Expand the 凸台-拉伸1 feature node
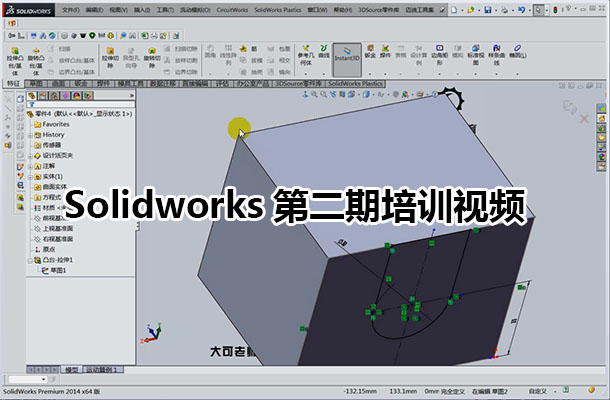The width and height of the screenshot is (610, 400). [29, 260]
